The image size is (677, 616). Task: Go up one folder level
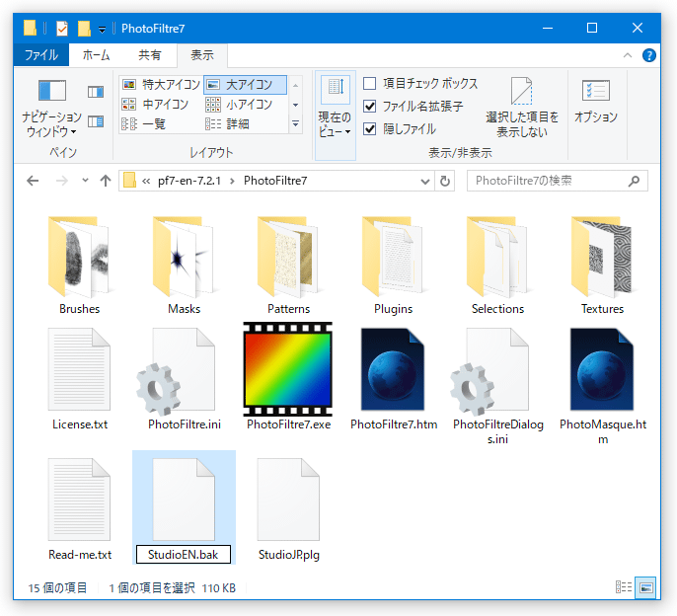click(x=106, y=181)
